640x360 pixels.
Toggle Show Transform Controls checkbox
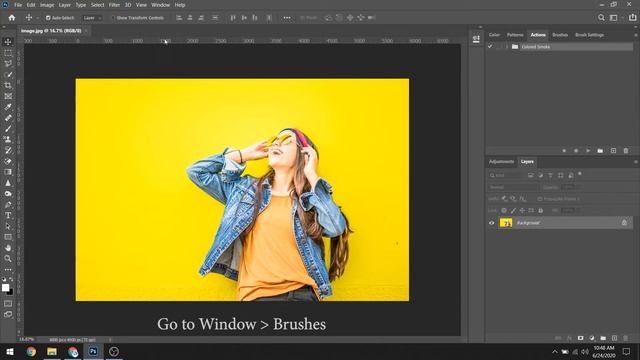(113, 18)
